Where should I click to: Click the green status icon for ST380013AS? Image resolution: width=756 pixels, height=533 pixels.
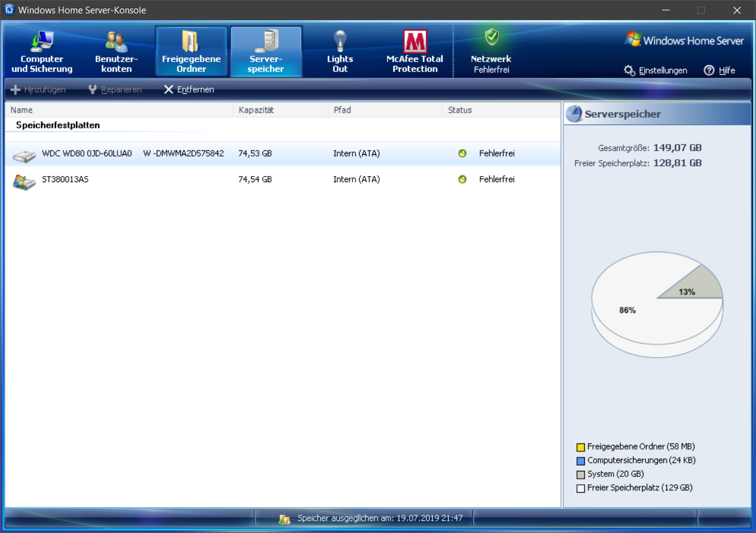pyautogui.click(x=463, y=180)
